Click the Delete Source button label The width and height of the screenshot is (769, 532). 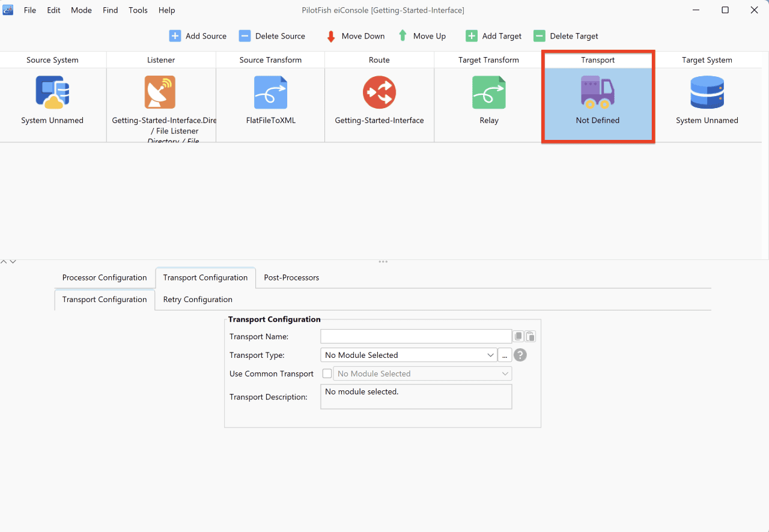pyautogui.click(x=280, y=36)
